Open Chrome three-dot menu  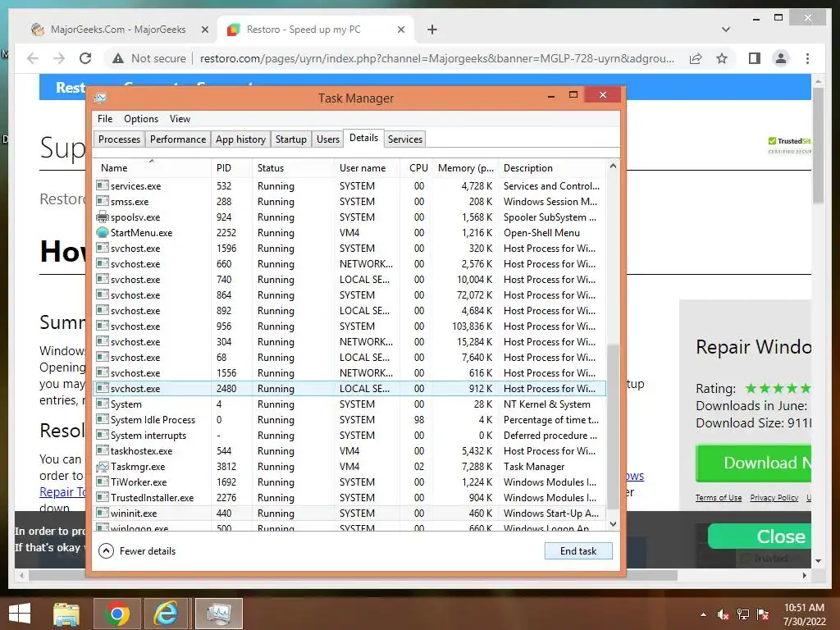pos(807,58)
